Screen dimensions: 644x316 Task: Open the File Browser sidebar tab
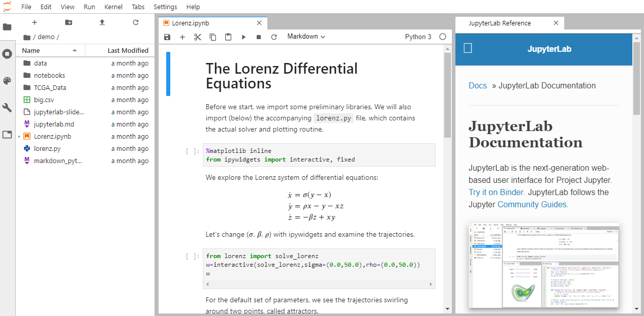pos(7,27)
